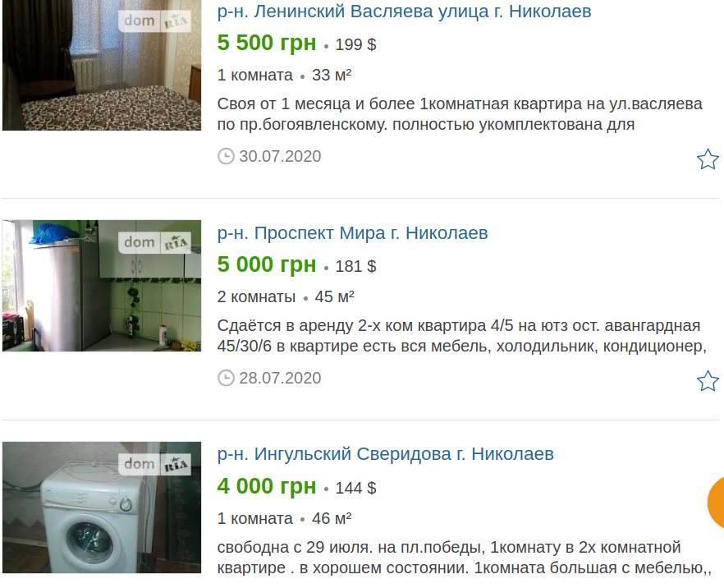Favorite the 5 500 грн listing star
Viewport: 724px width, 588px height.
708,158
